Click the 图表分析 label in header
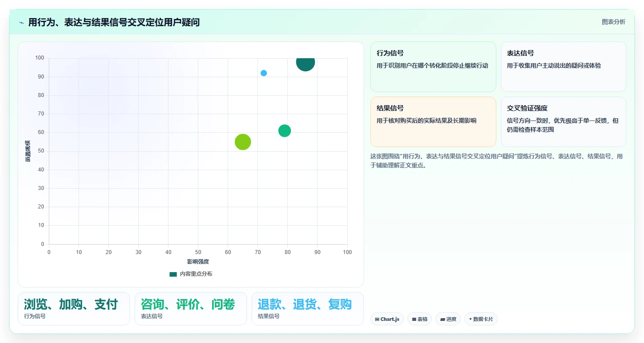This screenshot has height=343, width=644. [614, 22]
